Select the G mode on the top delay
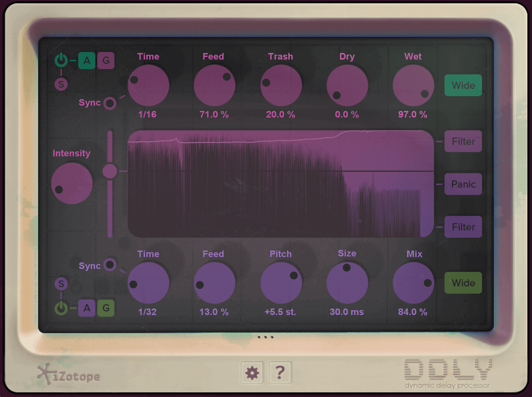 tap(106, 61)
